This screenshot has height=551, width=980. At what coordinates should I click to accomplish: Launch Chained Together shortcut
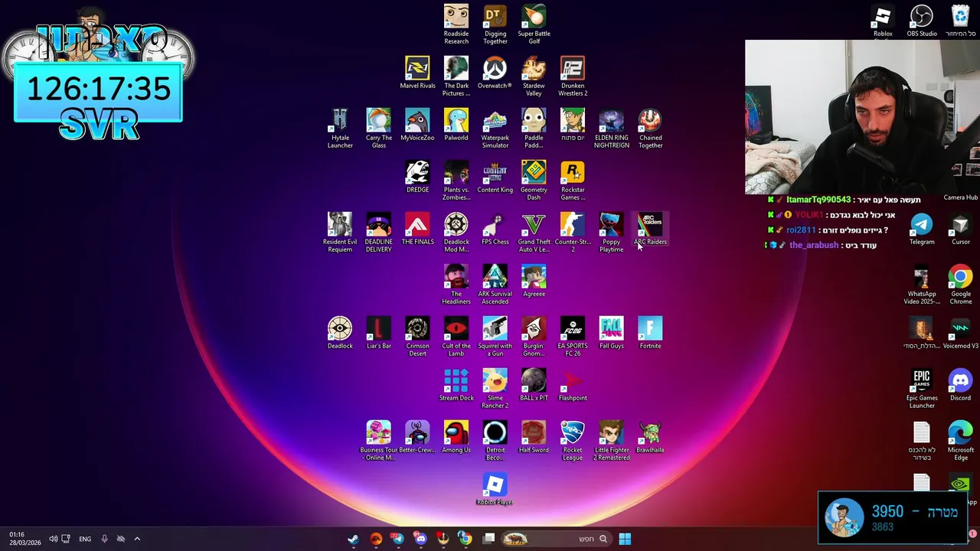(650, 129)
